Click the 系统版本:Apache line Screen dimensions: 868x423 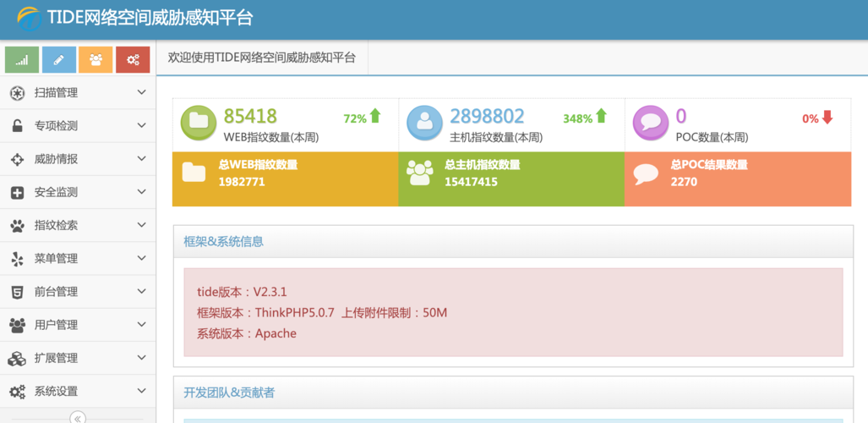click(x=247, y=333)
